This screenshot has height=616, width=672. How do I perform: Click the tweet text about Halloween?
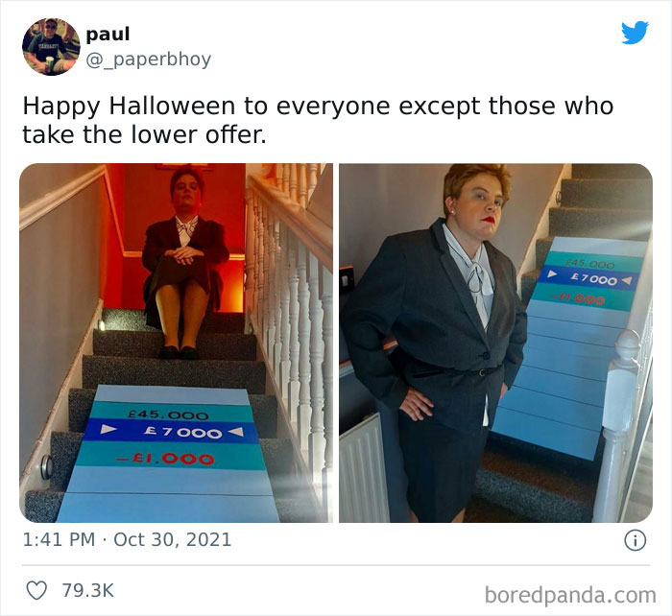pyautogui.click(x=318, y=120)
